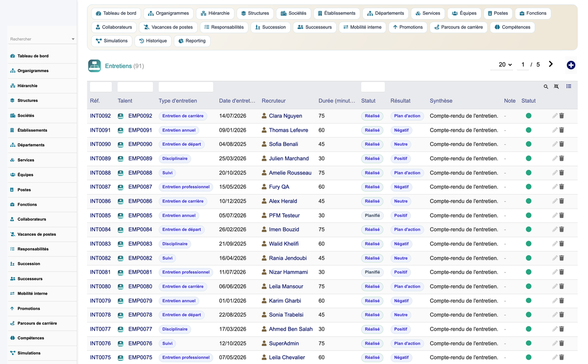Delete row INT0076 with trash icon
The height and width of the screenshot is (364, 588).
(x=562, y=343)
